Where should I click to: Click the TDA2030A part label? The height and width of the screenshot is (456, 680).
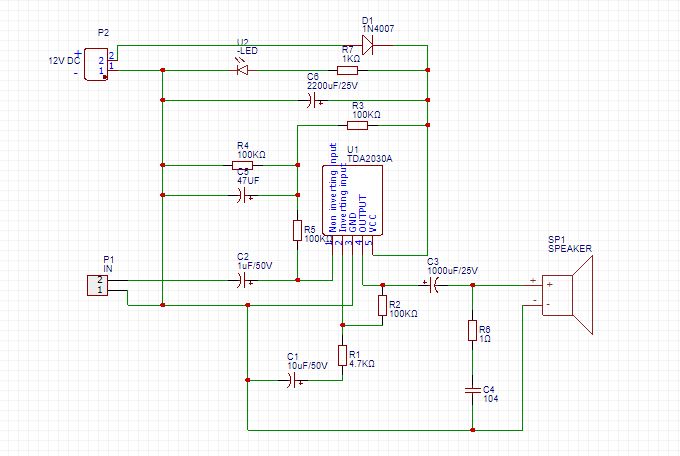[369, 159]
